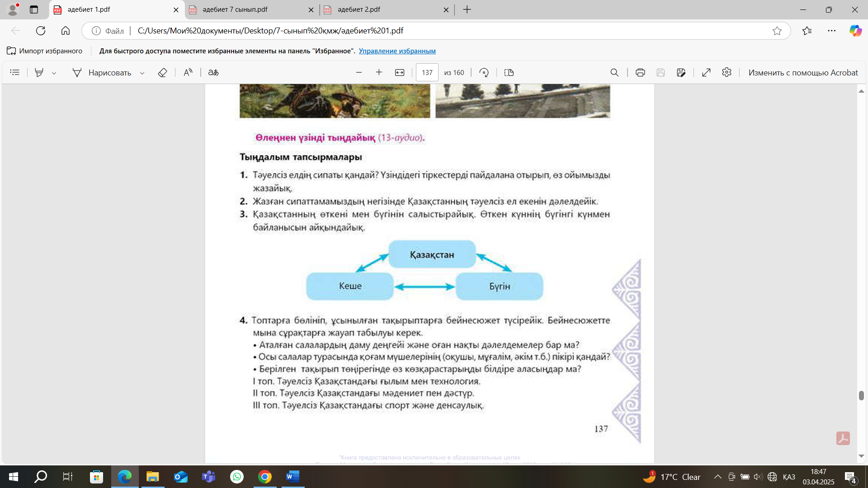Click the Read aloud icon
The image size is (868, 488).
click(x=188, y=72)
